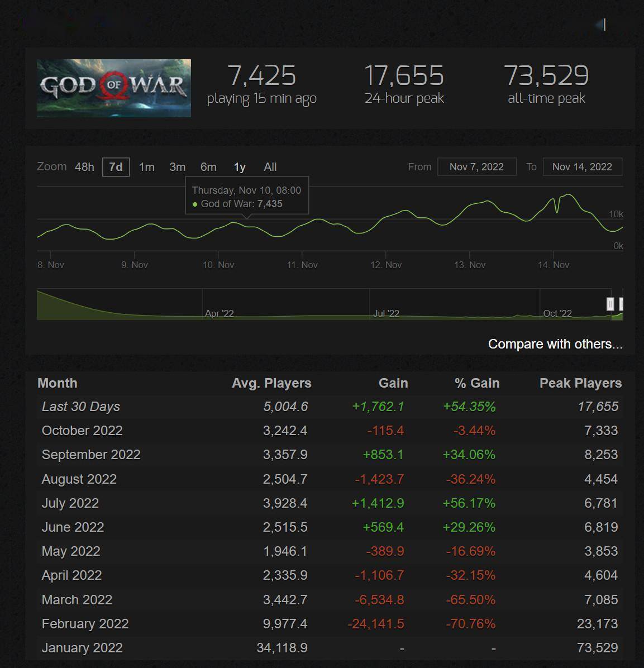The image size is (644, 668).
Task: Click the God of War banner image
Action: (114, 88)
